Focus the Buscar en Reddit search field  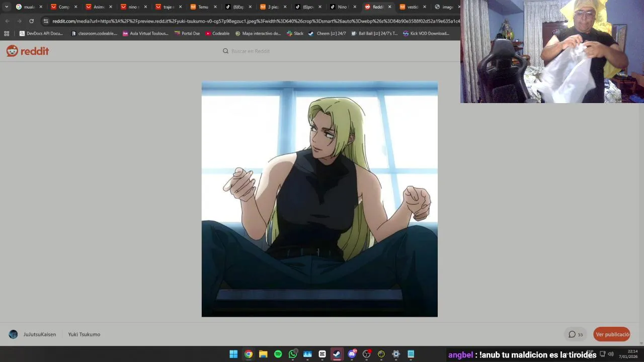pyautogui.click(x=322, y=51)
